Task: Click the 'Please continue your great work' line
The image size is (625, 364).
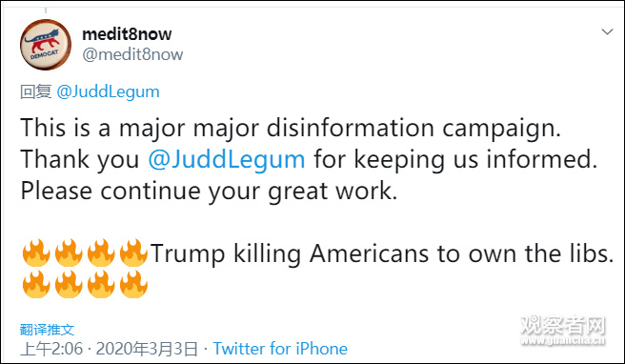Action: pyautogui.click(x=209, y=191)
